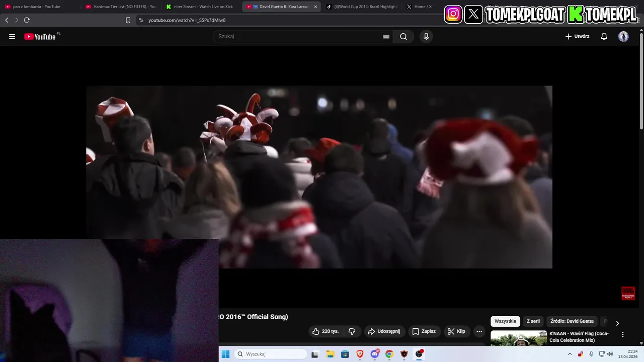Click the Utwórz create button
Viewport: 644px width, 362px height.
(x=578, y=37)
